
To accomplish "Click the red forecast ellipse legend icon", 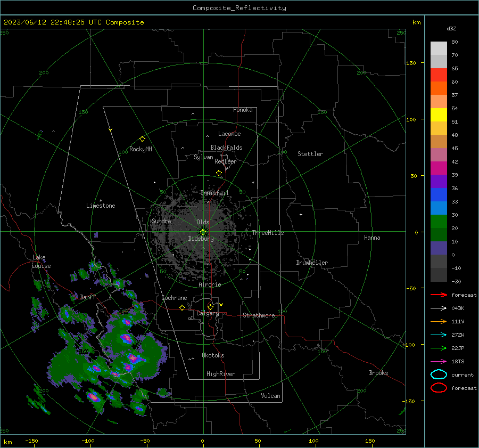I will tap(439, 388).
